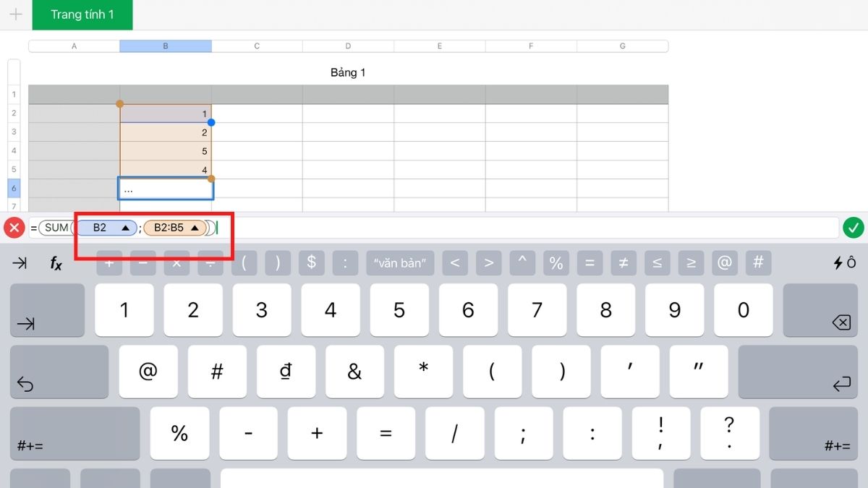868x488 pixels.
Task: Open the fx function browser
Action: click(56, 263)
